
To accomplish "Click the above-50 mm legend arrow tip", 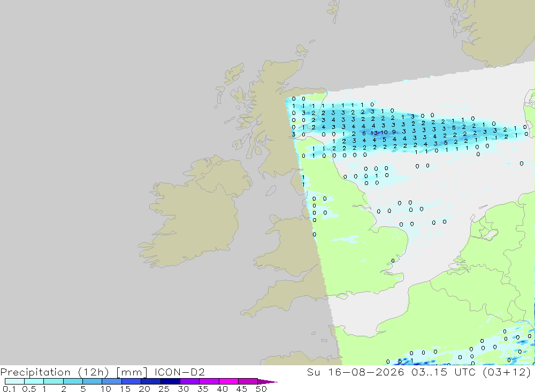I will pyautogui.click(x=267, y=382).
